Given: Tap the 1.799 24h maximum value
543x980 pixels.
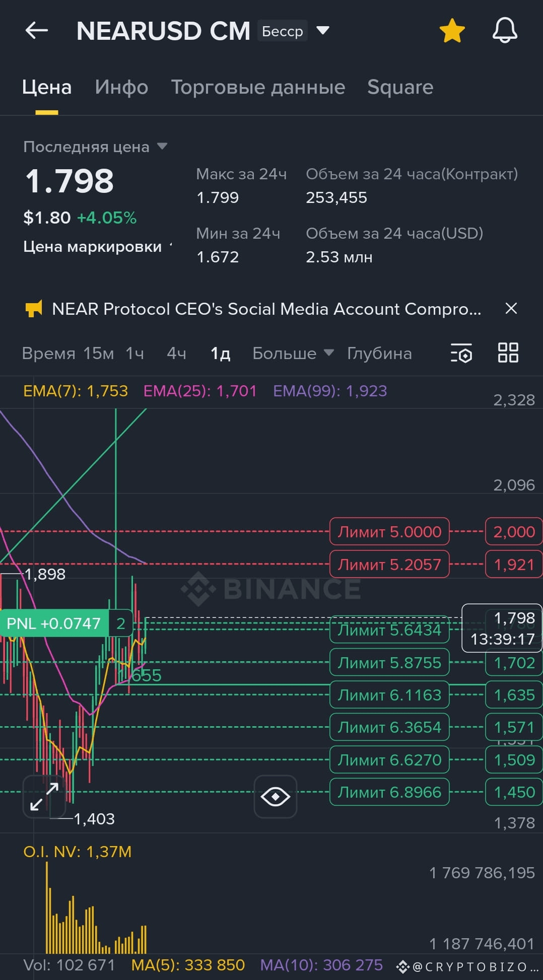Looking at the screenshot, I should click(218, 197).
